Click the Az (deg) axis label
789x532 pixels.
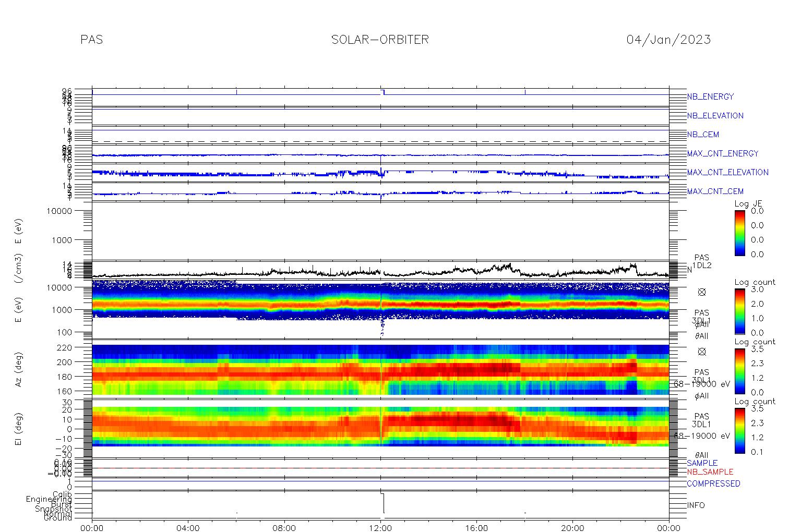click(19, 369)
